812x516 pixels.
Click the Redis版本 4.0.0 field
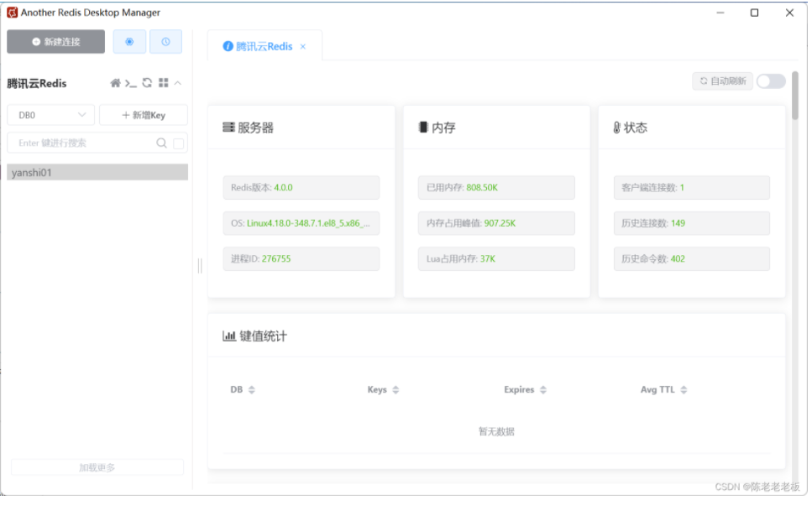(x=301, y=187)
